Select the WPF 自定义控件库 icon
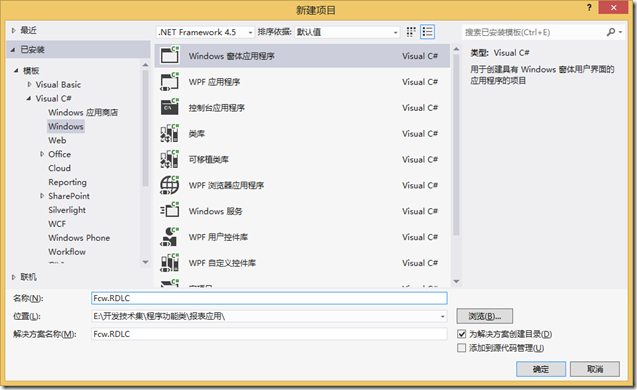The height and width of the screenshot is (390, 637). (170, 263)
